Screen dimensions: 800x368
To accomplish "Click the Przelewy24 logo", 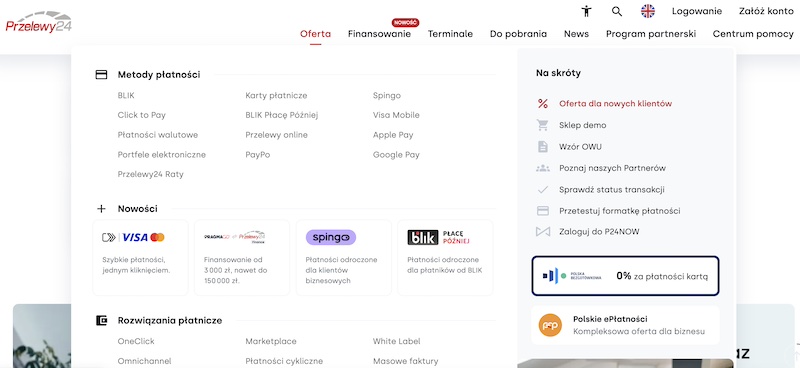I will click(38, 23).
